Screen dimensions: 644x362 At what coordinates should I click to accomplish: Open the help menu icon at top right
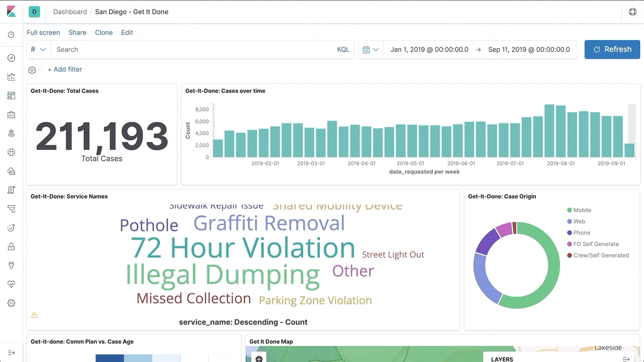[633, 12]
